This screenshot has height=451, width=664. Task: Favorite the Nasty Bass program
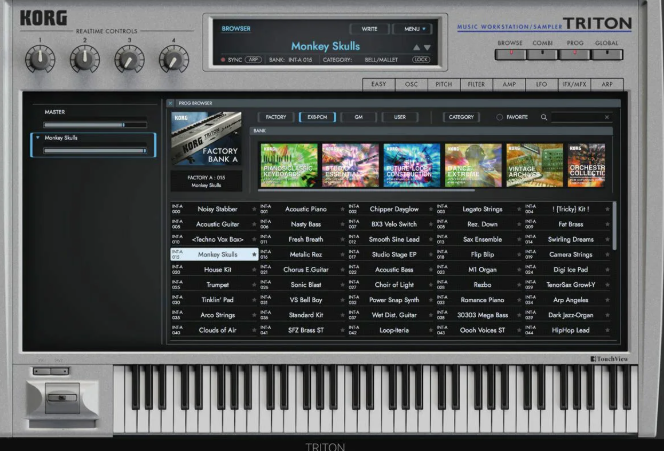tap(343, 224)
